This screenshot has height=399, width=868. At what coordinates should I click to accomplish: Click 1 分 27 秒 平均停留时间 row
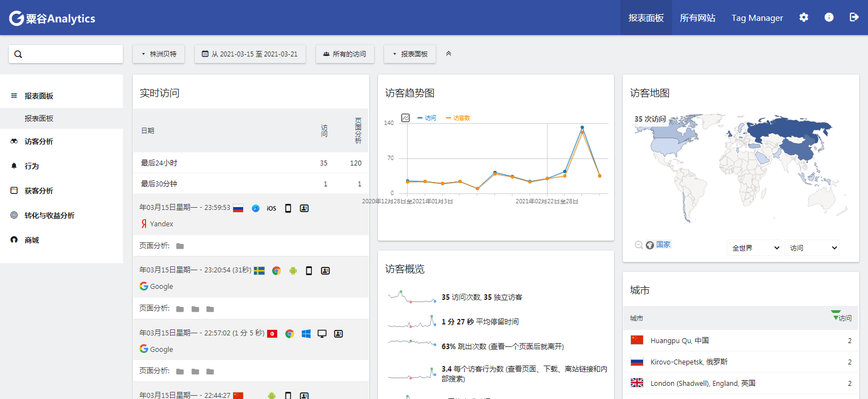click(x=495, y=322)
